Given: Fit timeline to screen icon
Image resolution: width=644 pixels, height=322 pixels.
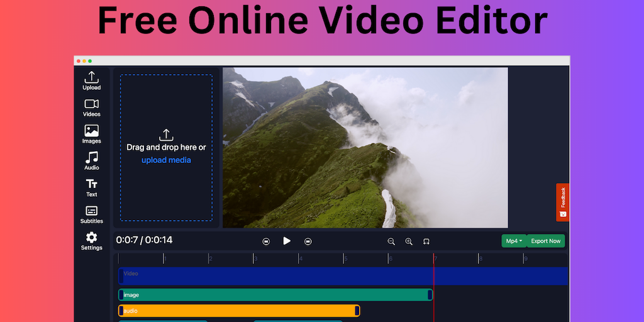Looking at the screenshot, I should 426,241.
